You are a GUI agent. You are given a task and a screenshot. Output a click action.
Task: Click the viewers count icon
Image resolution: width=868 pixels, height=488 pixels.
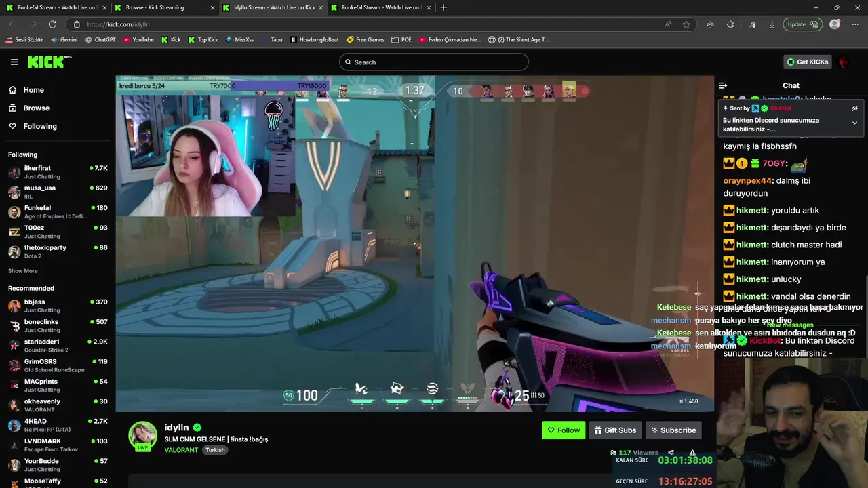[x=613, y=453]
